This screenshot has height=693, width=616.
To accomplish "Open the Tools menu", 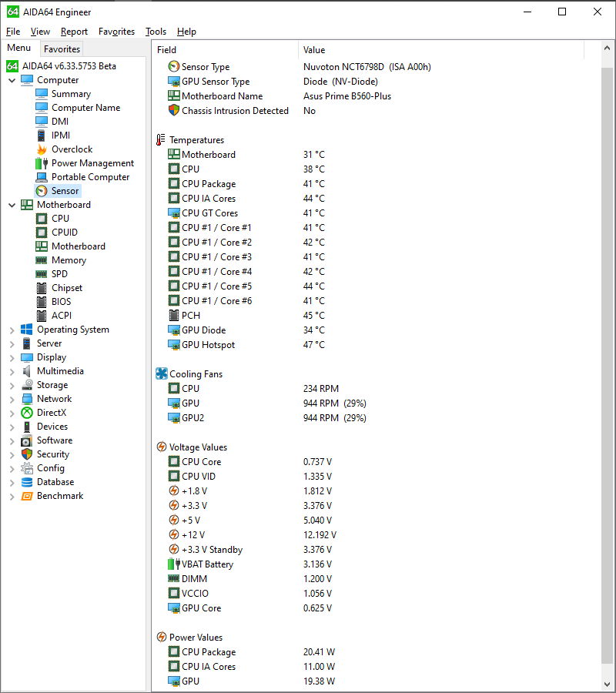I will 156,32.
